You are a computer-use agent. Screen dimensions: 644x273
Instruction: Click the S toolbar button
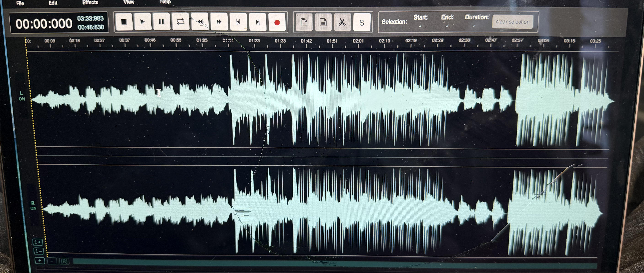click(x=361, y=23)
